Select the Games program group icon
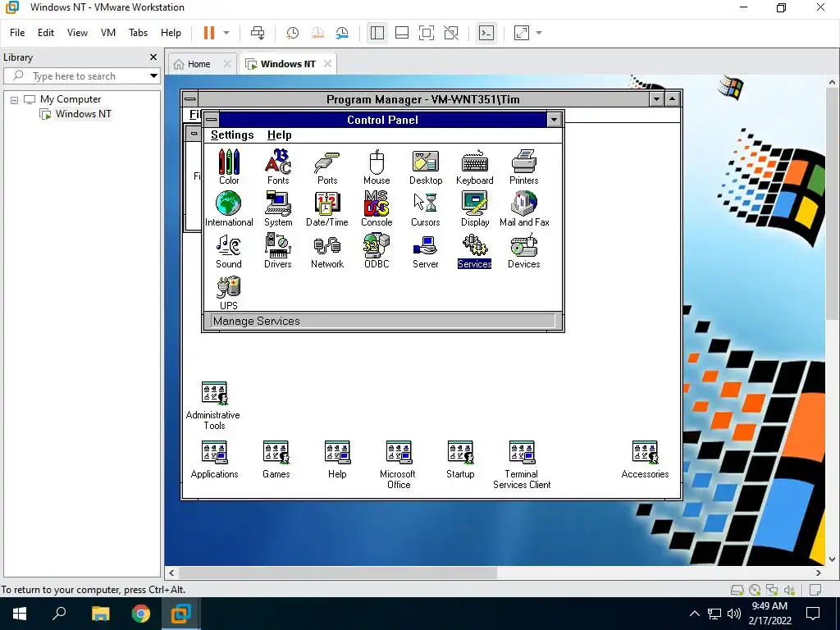The height and width of the screenshot is (630, 840). point(276,459)
